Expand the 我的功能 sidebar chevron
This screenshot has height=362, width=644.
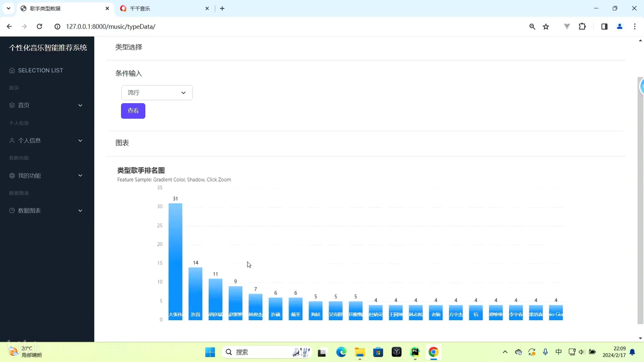(x=80, y=176)
